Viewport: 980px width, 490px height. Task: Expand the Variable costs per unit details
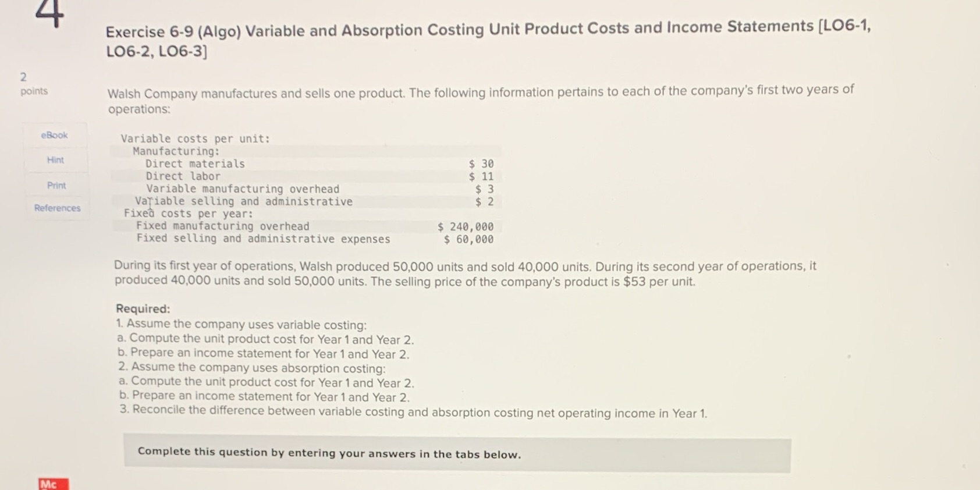[194, 139]
